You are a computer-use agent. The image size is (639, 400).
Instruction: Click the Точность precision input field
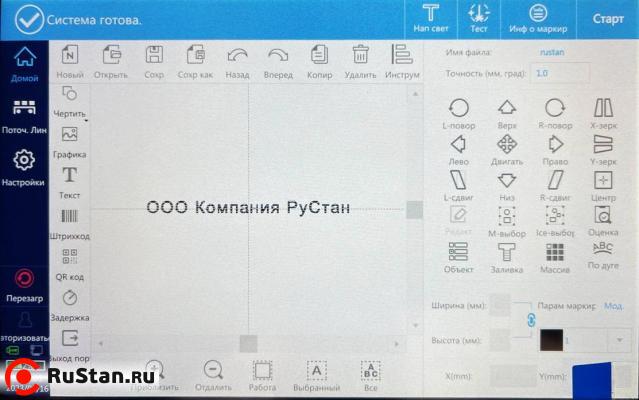pos(560,73)
